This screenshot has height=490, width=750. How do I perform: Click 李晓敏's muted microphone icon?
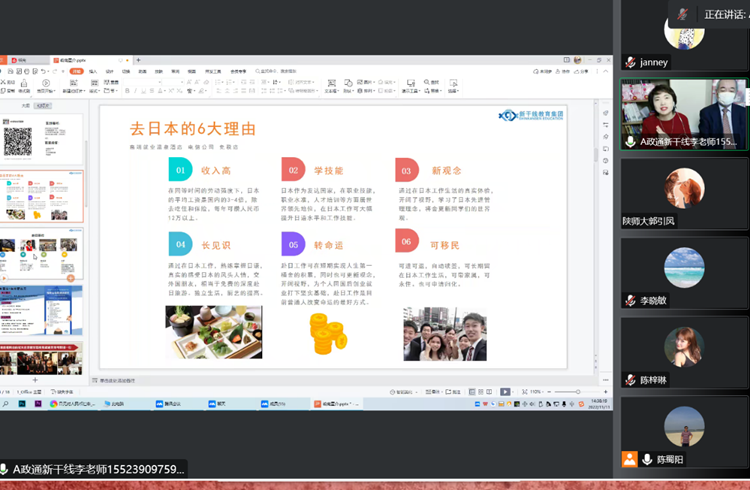[x=630, y=300]
